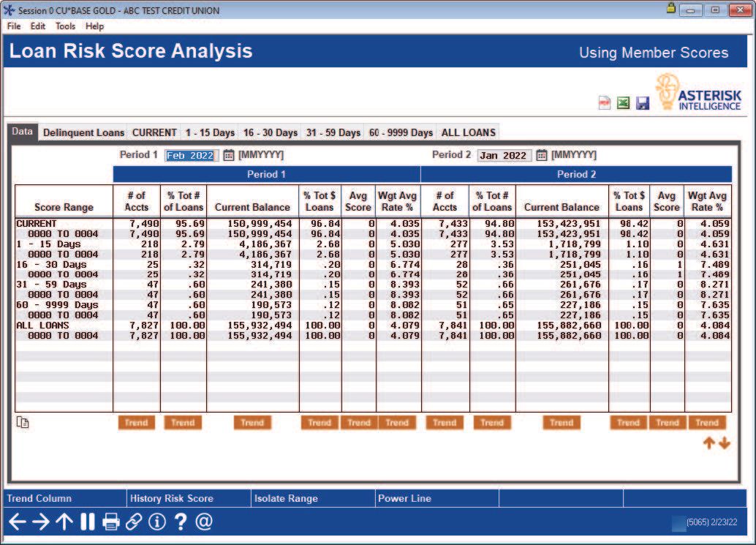Screen dimensions: 756x545
Task: Click the History Risk Score button
Action: [x=189, y=498]
